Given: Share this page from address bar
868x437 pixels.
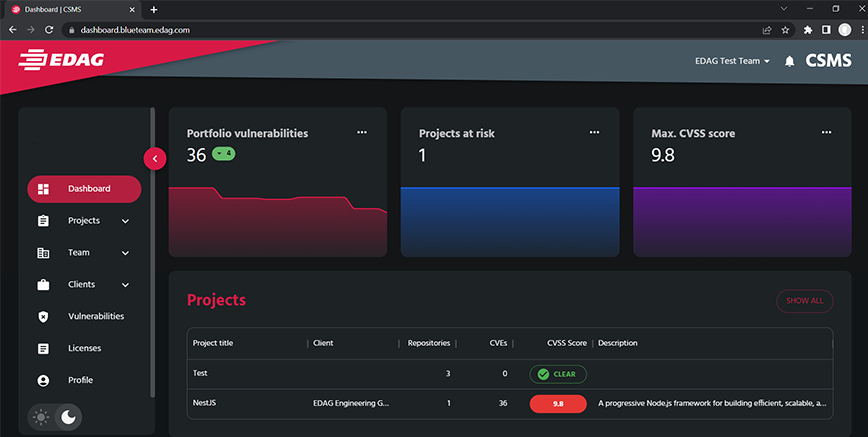Looking at the screenshot, I should 767,30.
